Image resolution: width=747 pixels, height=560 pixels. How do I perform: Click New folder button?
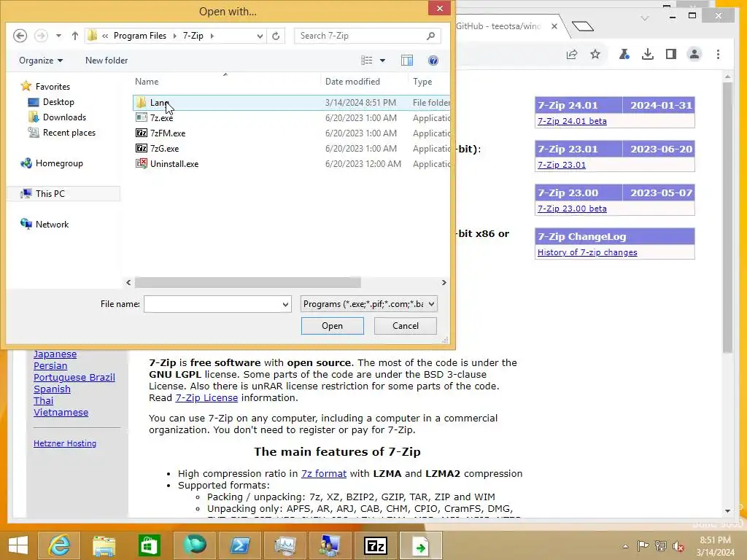(x=107, y=61)
